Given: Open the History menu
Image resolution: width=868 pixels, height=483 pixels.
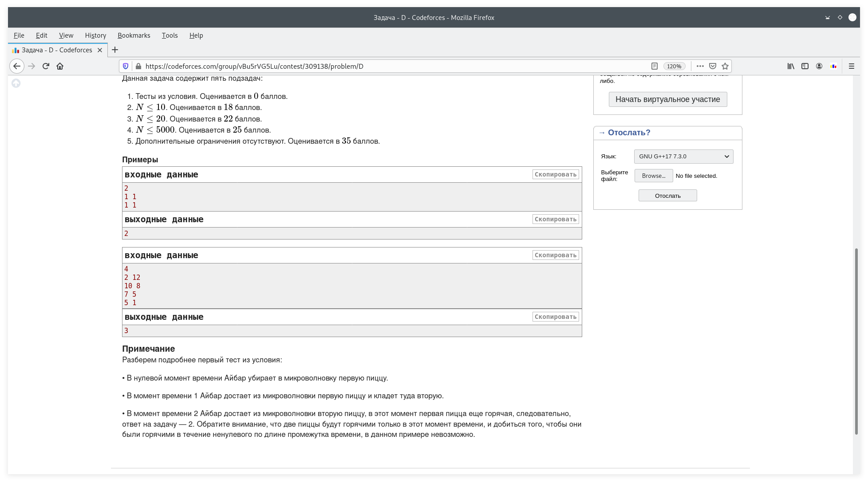Looking at the screenshot, I should [95, 35].
